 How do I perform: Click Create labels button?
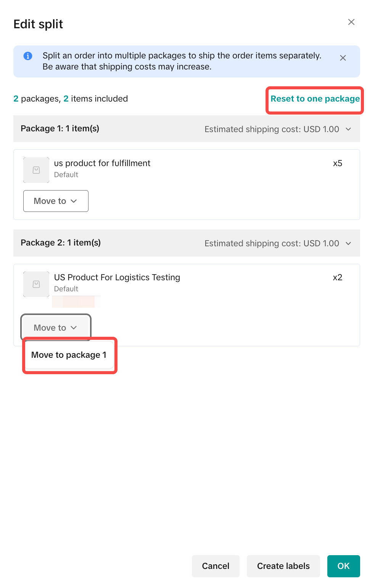coord(283,566)
